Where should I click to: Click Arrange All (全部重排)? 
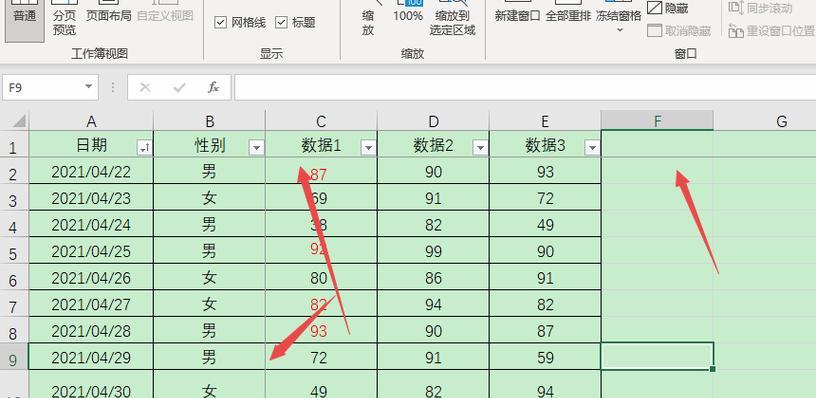point(568,16)
